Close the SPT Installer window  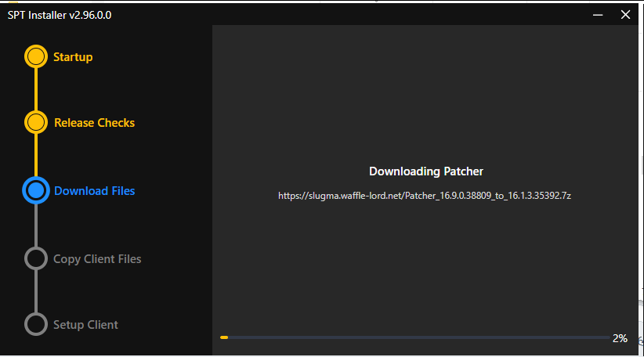(625, 15)
